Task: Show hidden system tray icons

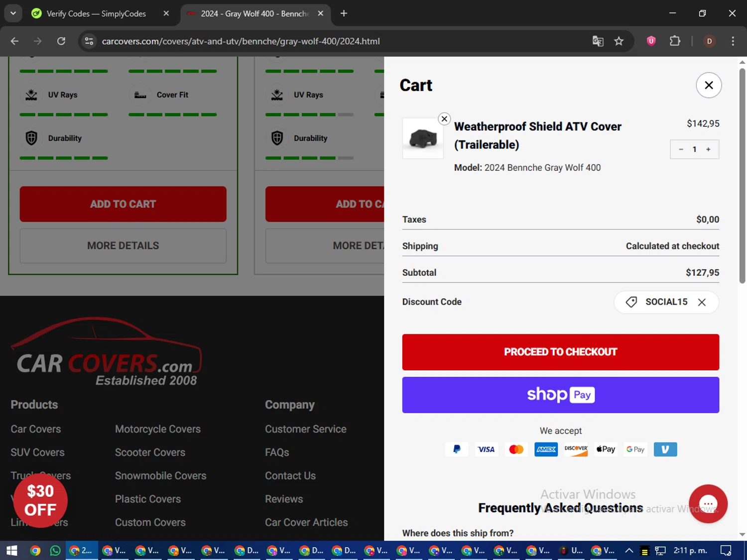Action: pos(629,551)
